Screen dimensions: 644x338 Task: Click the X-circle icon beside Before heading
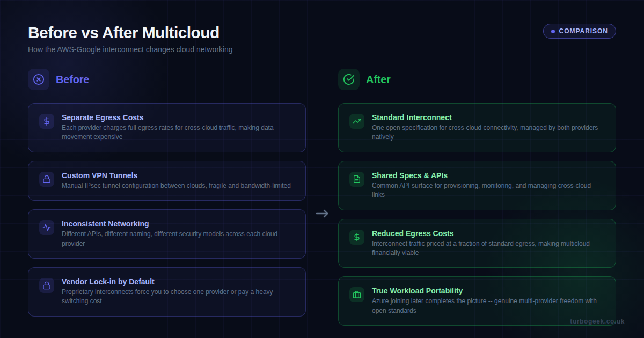click(39, 79)
